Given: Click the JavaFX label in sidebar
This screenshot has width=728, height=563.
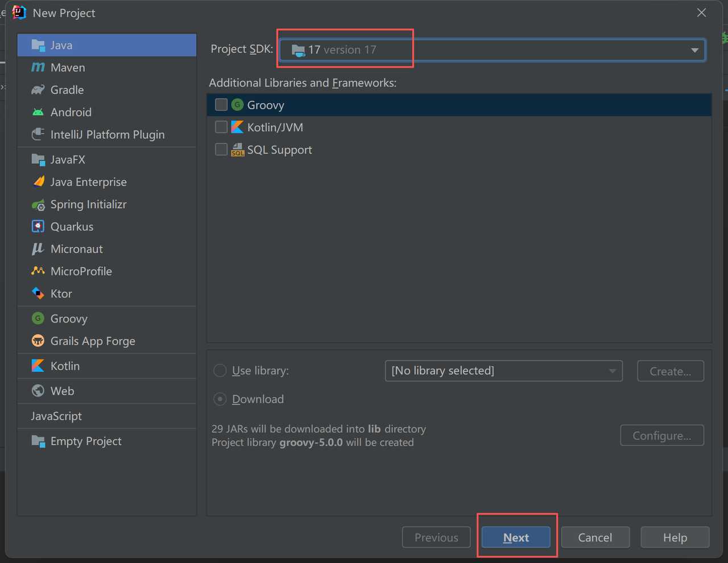Looking at the screenshot, I should click(x=68, y=160).
